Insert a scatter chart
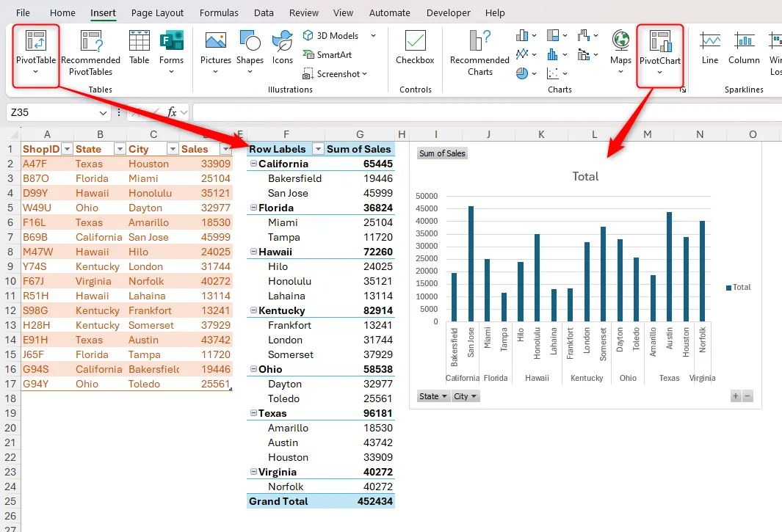Image resolution: width=782 pixels, height=532 pixels. (x=553, y=73)
